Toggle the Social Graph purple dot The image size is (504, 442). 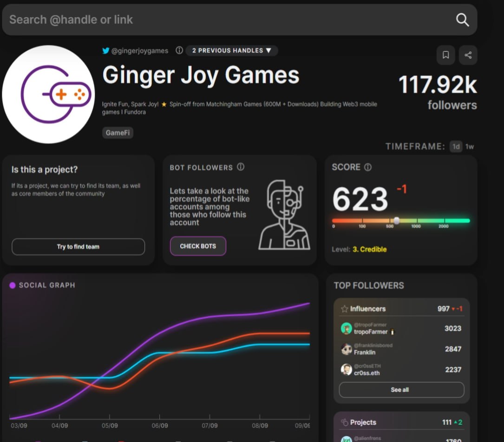(x=13, y=285)
